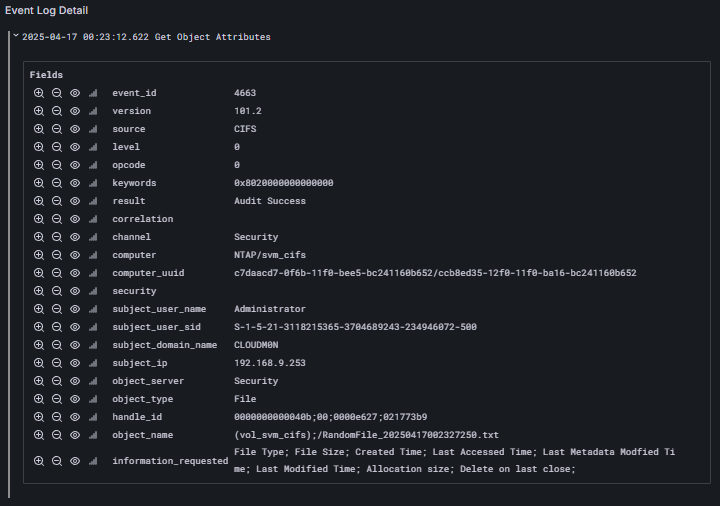
Task: Open ad-hoc statistics for keywords field
Action: 93,183
